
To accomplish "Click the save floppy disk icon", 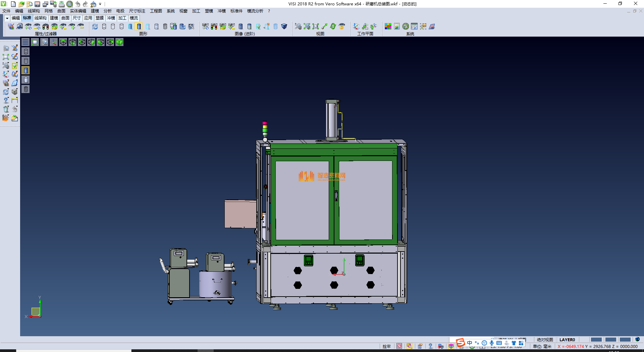I will [37, 4].
